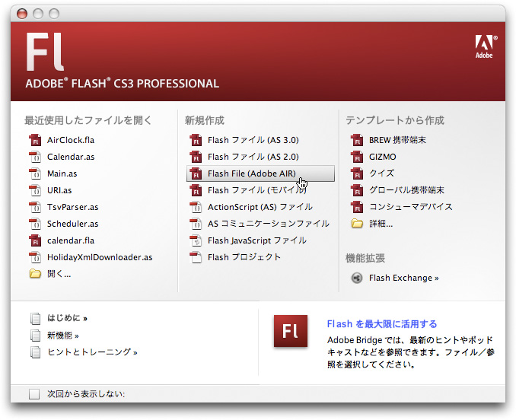
Task: Open recent file Main.as
Action: point(62,173)
